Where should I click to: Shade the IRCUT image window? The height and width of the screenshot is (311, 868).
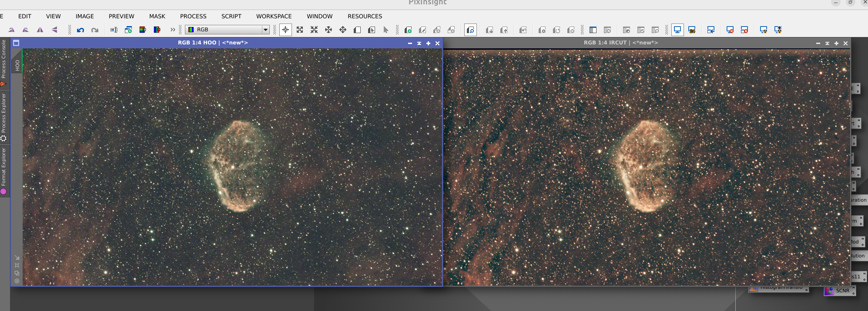pos(827,43)
